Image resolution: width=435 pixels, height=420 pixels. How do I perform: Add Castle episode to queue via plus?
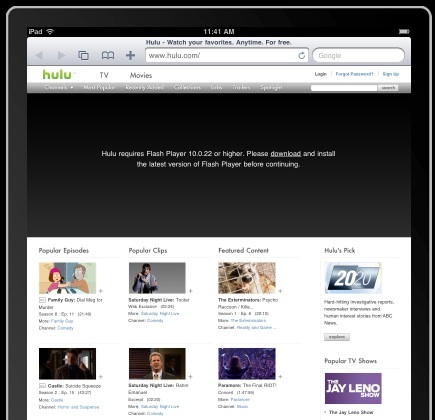[101, 377]
